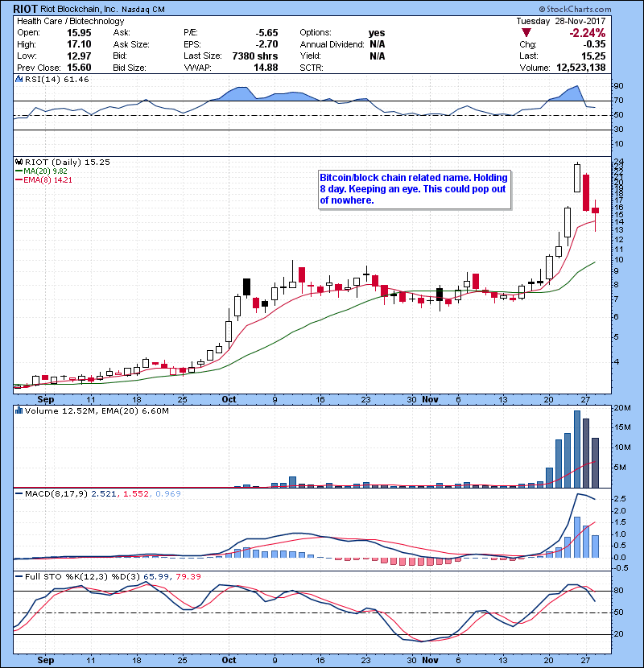Click the blue Bitcoin/block chain annotation box

415,189
